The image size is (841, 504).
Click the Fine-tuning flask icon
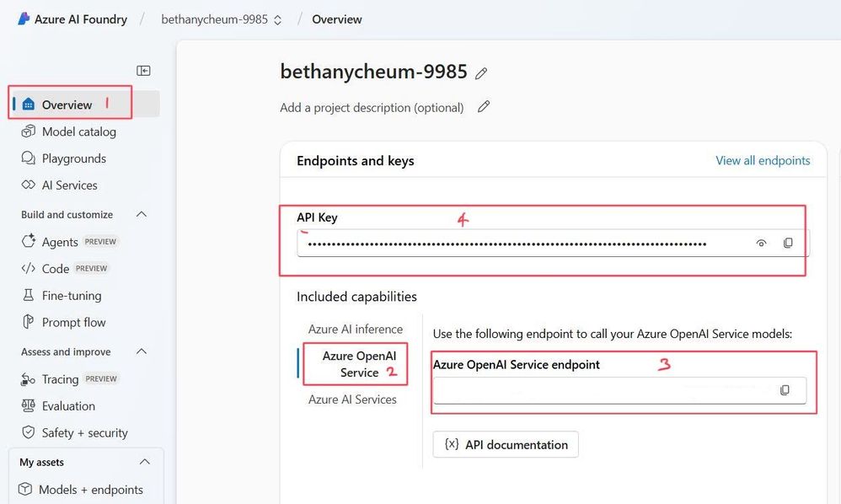point(29,295)
